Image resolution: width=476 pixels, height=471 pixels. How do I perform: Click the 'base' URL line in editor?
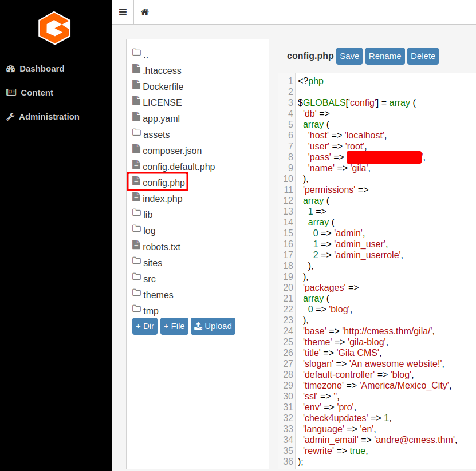click(x=369, y=331)
